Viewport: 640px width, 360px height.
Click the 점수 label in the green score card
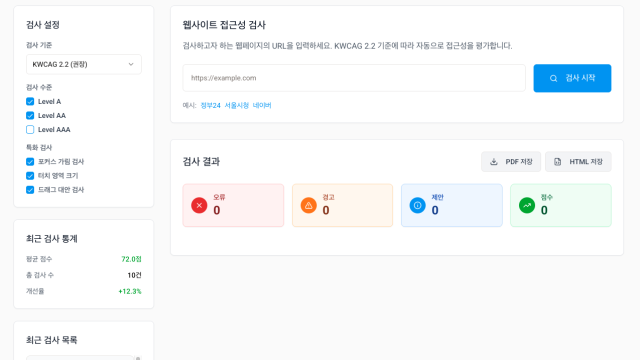[547, 197]
